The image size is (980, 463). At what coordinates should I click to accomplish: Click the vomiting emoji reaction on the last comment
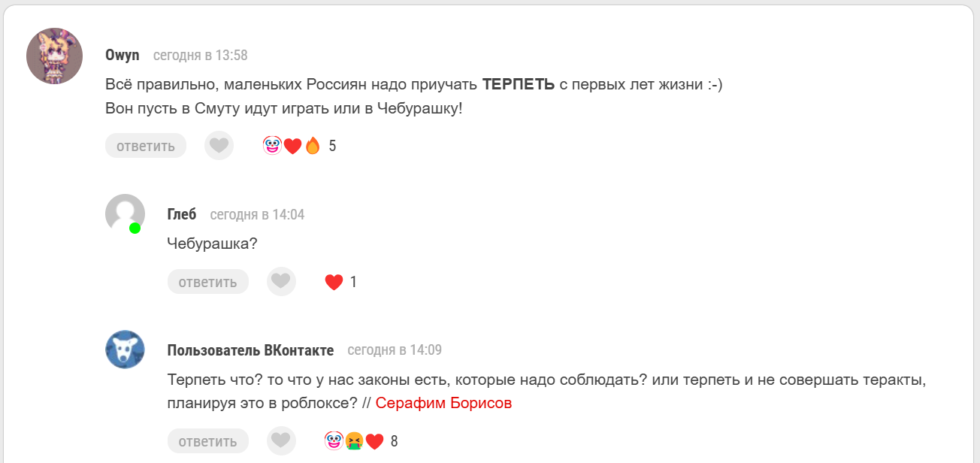pyautogui.click(x=354, y=441)
